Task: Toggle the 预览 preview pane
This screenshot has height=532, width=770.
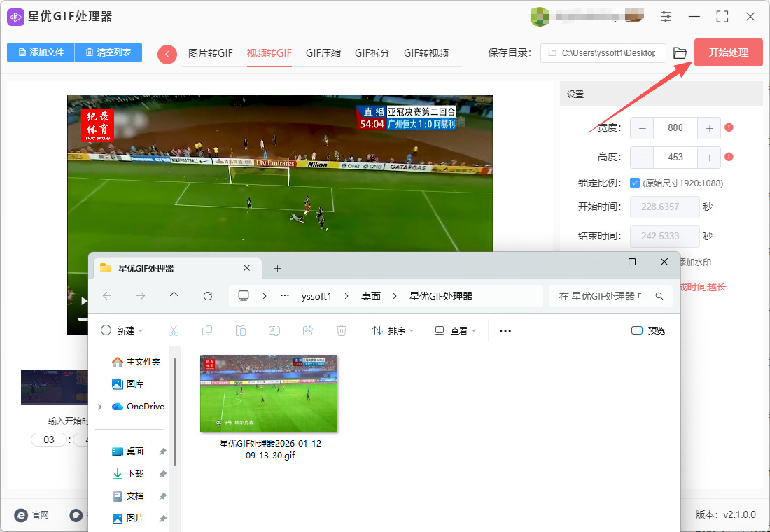Action: (x=648, y=330)
